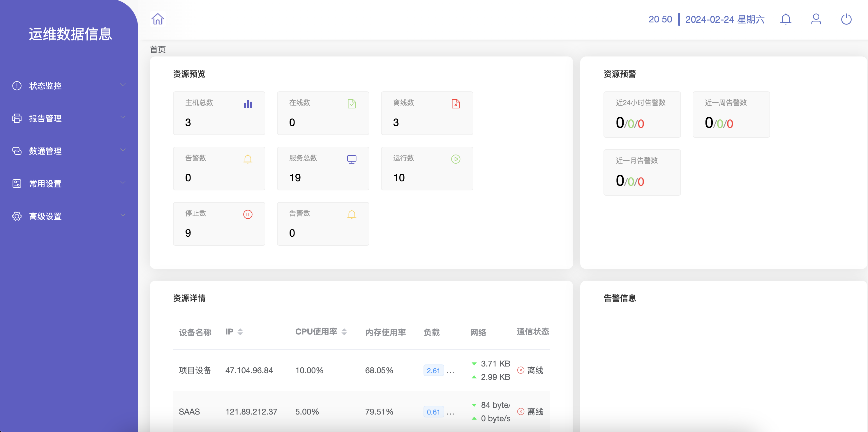
Task: Open 高级设置 sidebar menu
Action: click(69, 216)
